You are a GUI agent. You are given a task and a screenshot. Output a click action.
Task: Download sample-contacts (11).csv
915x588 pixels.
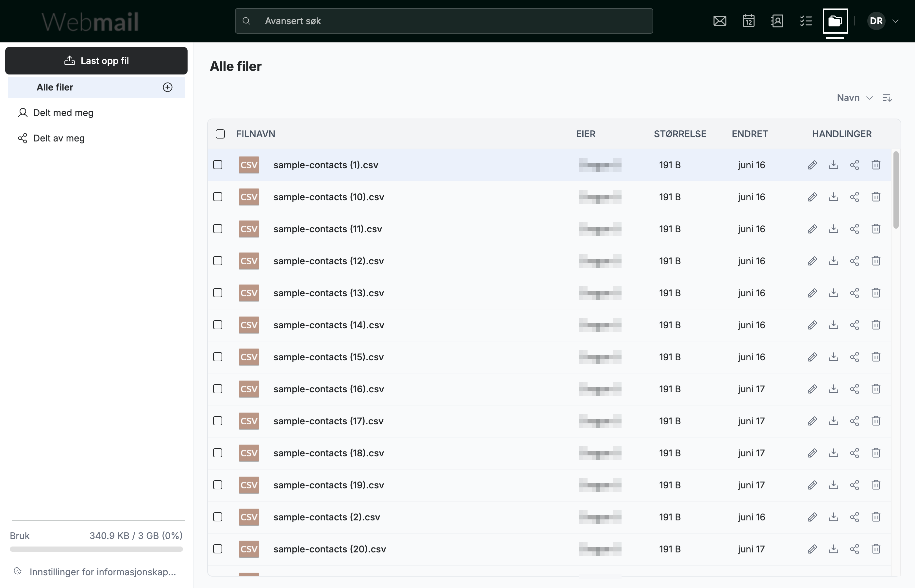(x=834, y=229)
